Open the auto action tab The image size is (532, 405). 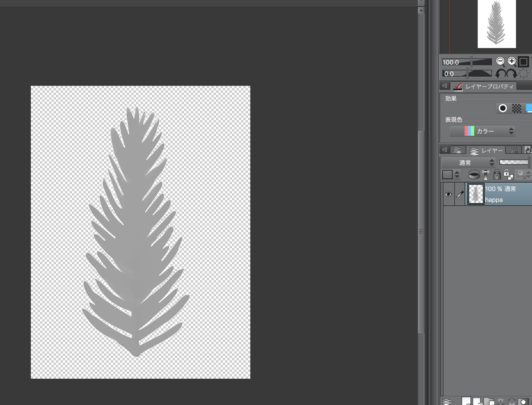click(x=527, y=150)
